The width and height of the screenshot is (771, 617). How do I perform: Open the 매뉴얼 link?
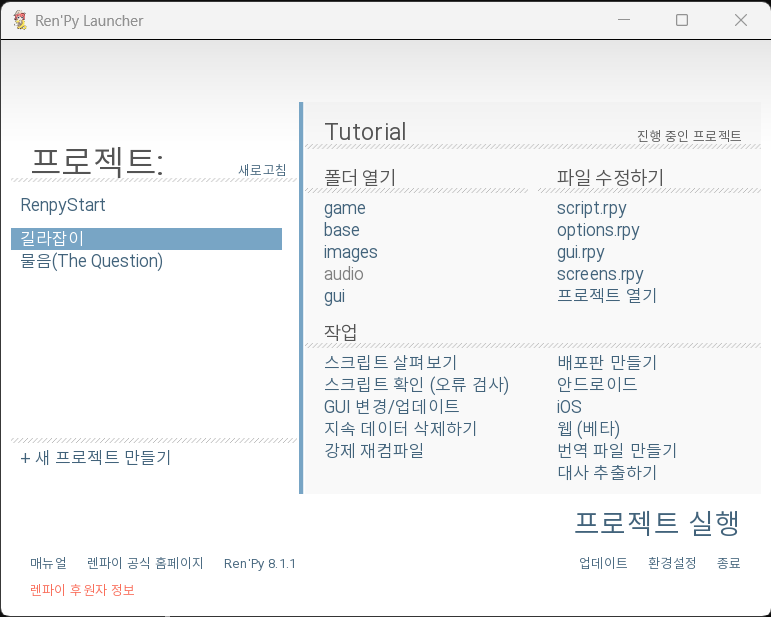(48, 563)
